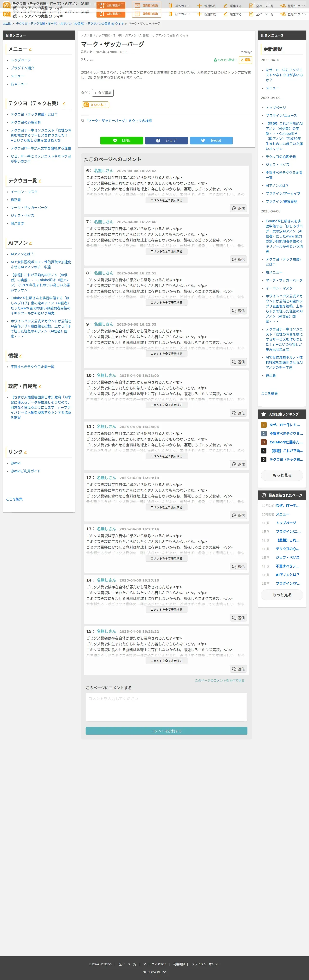Reply to comment 11 with 返信
Screen dimensions: 309x980
(238, 464)
